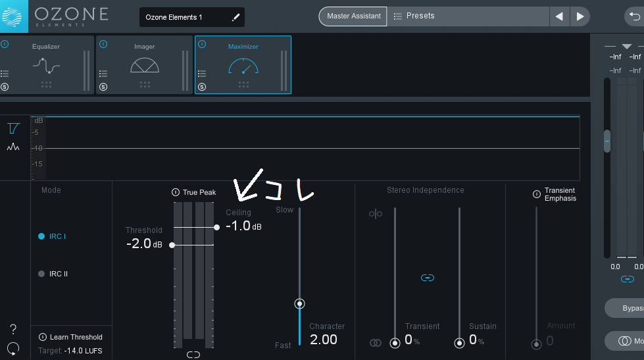
Task: Open Equalizer module preset list
Action: point(5,74)
